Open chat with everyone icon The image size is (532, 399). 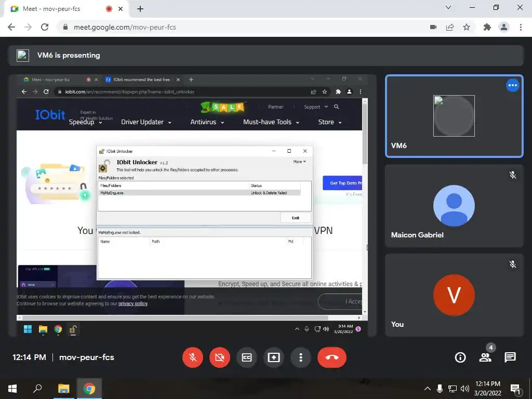(510, 357)
